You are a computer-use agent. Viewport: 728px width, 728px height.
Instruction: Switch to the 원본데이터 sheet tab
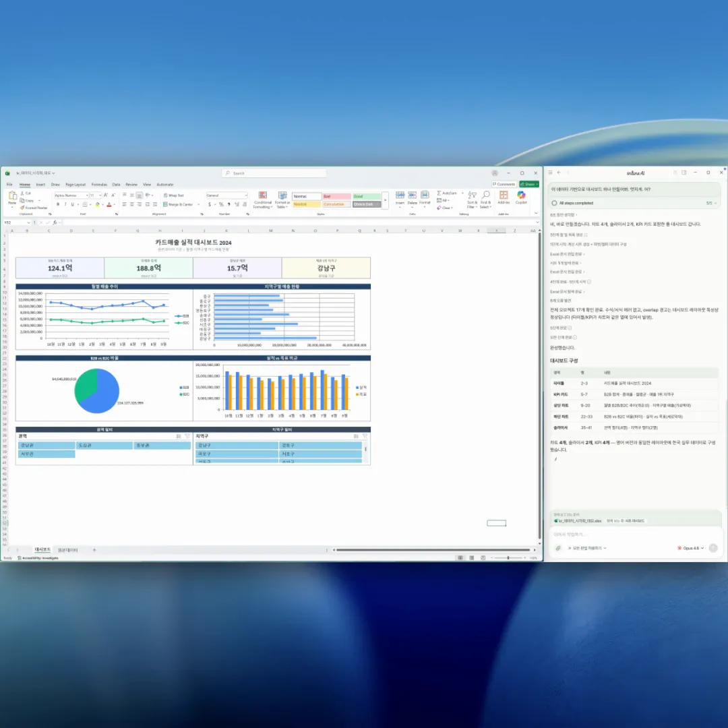(66, 550)
